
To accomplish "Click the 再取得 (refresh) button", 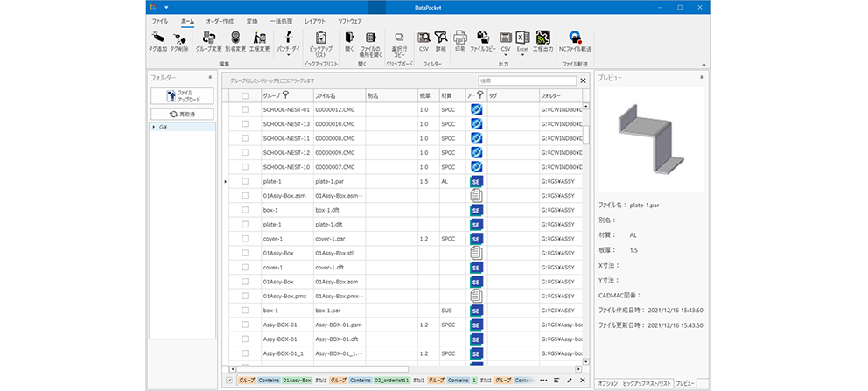I will pyautogui.click(x=183, y=115).
